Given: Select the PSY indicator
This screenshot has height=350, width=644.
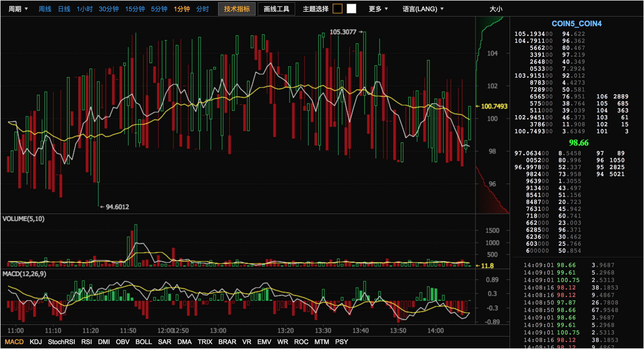Looking at the screenshot, I should point(341,342).
